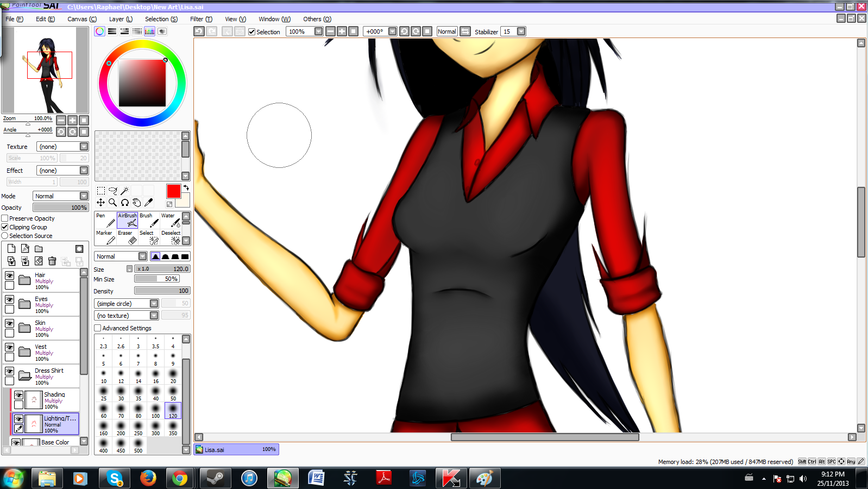The height and width of the screenshot is (489, 868).
Task: Select the Water brush tool
Action: [171, 220]
